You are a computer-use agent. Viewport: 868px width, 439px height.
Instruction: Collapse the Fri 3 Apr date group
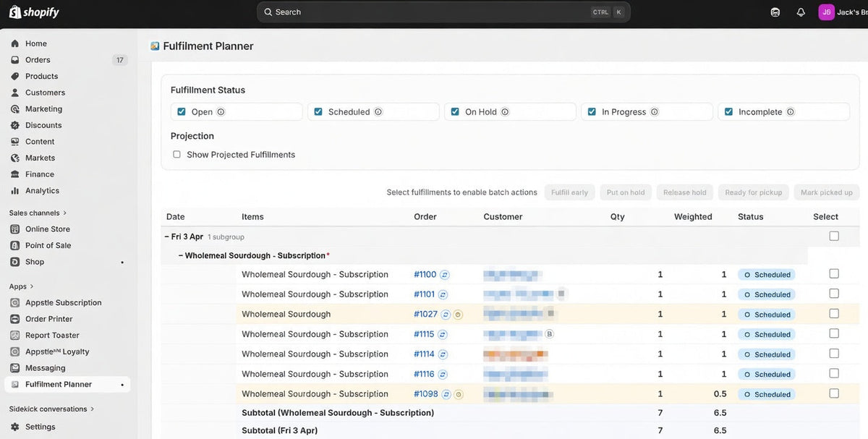pos(166,236)
